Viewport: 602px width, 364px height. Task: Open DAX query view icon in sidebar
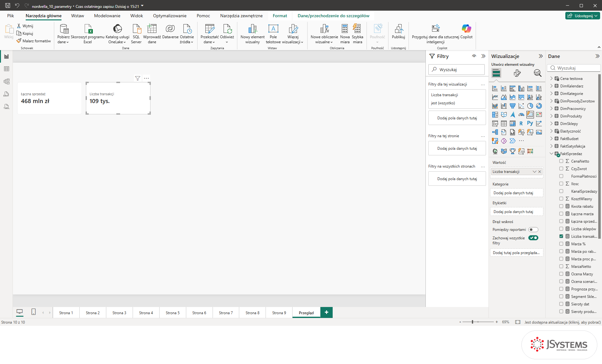pos(6,94)
